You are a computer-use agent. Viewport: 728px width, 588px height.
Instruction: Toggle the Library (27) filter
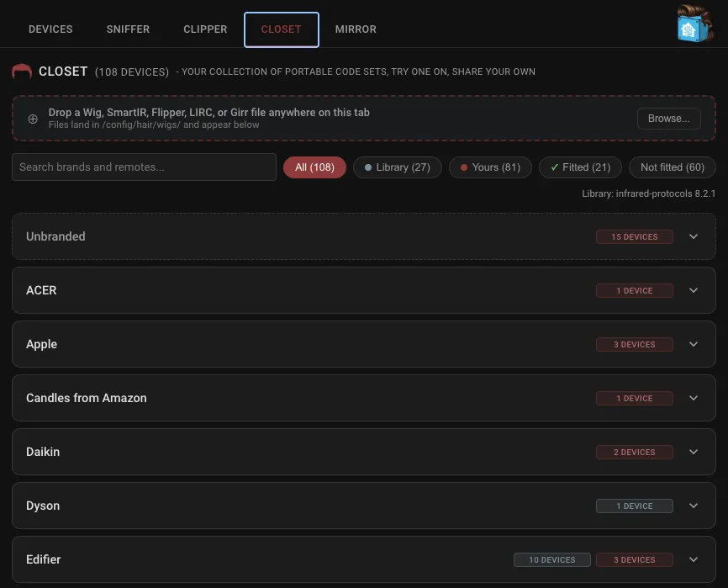(398, 167)
